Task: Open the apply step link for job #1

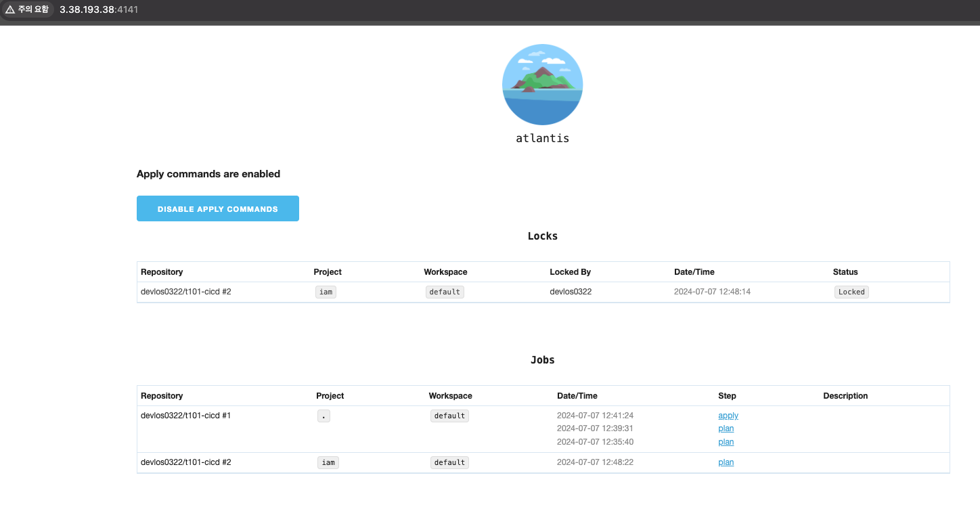Action: pos(728,416)
